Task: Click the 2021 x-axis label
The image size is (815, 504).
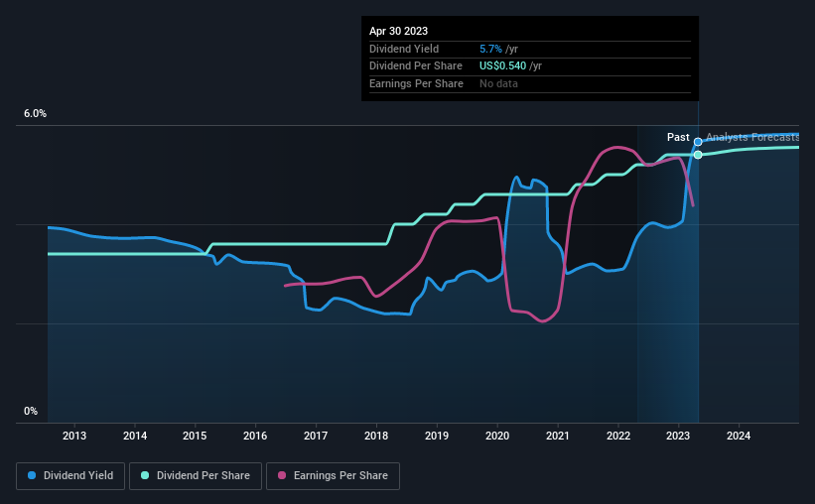Action: pyautogui.click(x=558, y=436)
